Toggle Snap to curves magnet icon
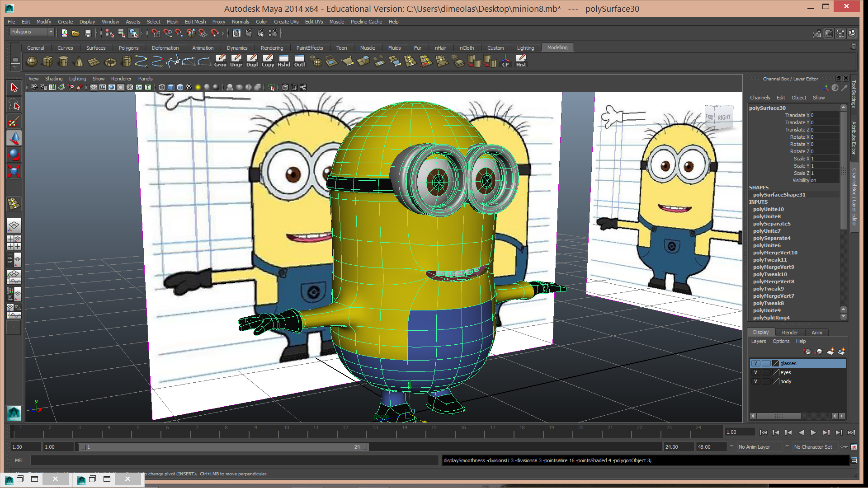Viewport: 868px width, 488px height. click(168, 33)
